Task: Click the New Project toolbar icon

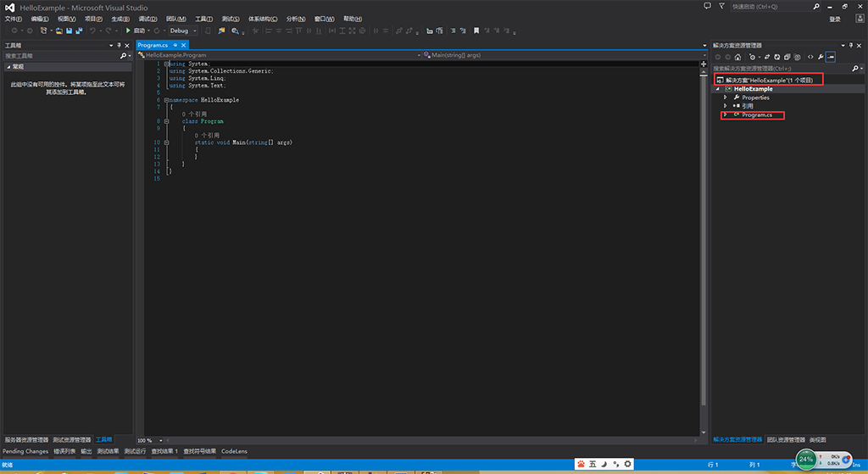Action: tap(44, 31)
